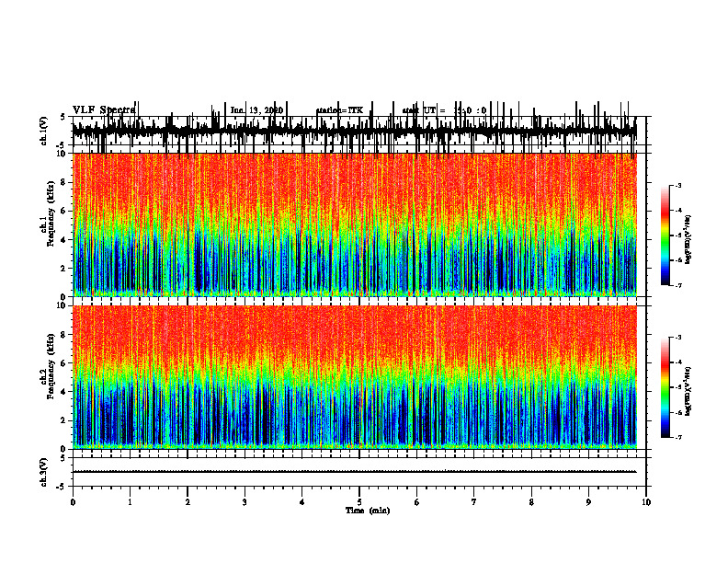Click the '3' tick on the Time axis
Image resolution: width=728 pixels, height=563 pixels.
(245, 502)
